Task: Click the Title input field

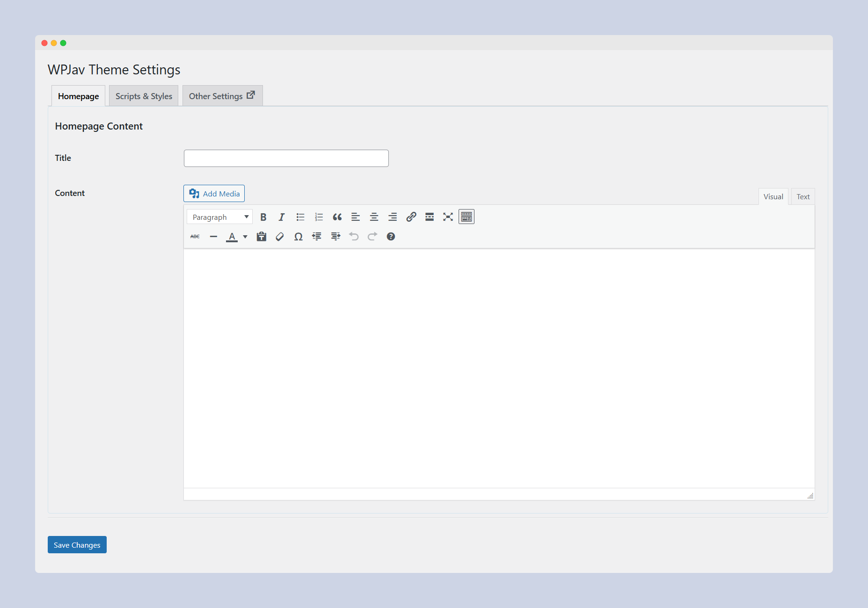Action: pyautogui.click(x=286, y=158)
